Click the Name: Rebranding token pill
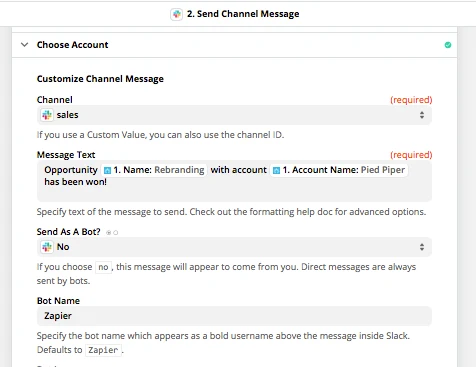Image resolution: width=476 pixels, height=367 pixels. pos(154,170)
